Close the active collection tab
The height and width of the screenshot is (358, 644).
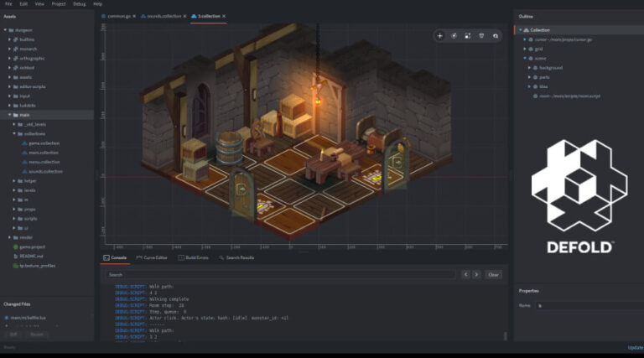coord(224,16)
